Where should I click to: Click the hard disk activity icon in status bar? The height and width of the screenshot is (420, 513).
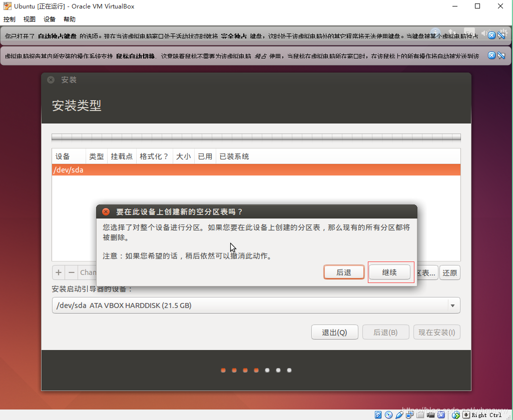378,415
